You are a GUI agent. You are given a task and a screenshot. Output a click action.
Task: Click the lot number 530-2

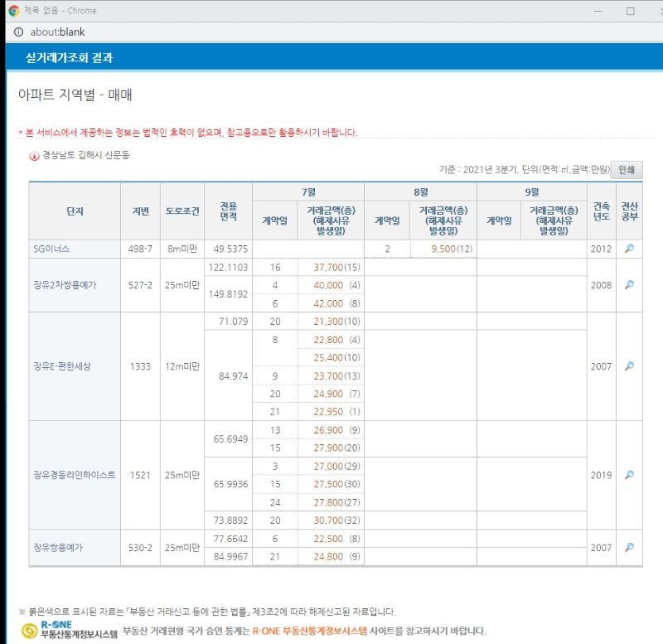click(x=140, y=548)
